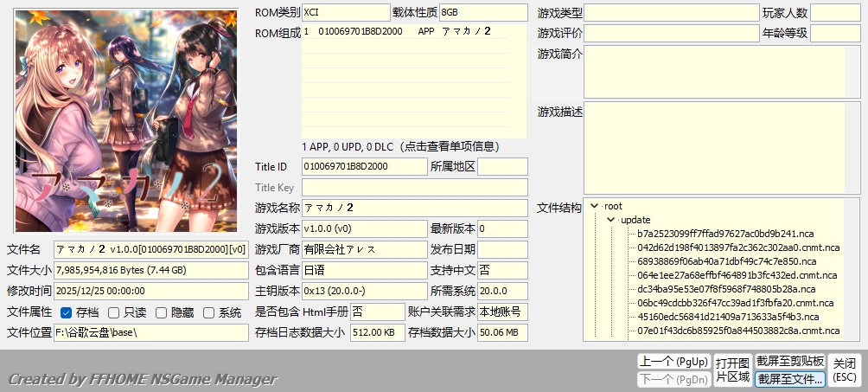Click the 修改时间 field 2025/12/25
Image resolution: width=868 pixels, height=392 pixels.
tap(151, 291)
